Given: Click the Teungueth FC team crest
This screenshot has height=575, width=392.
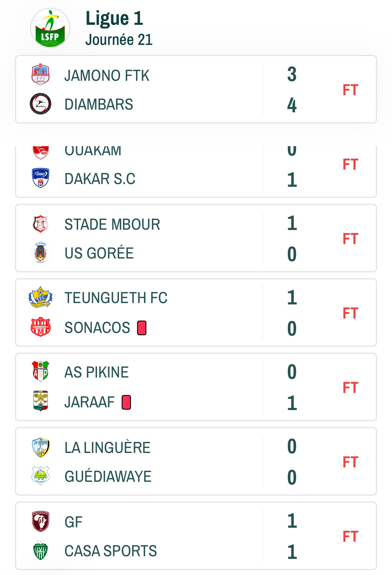Looking at the screenshot, I should point(41,297).
